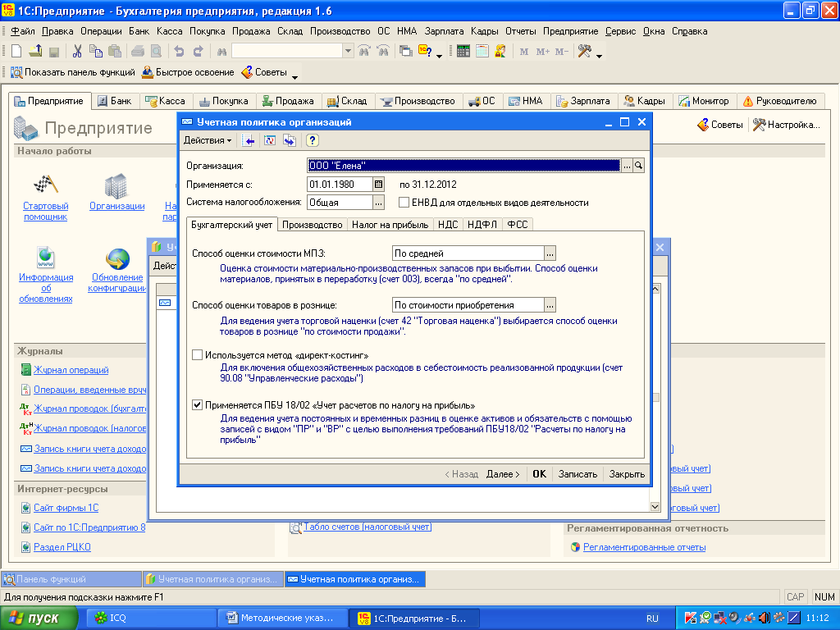This screenshot has width=840, height=630.
Task: Click the blue back-arrow icon in the dialog toolbar
Action: tap(249, 140)
